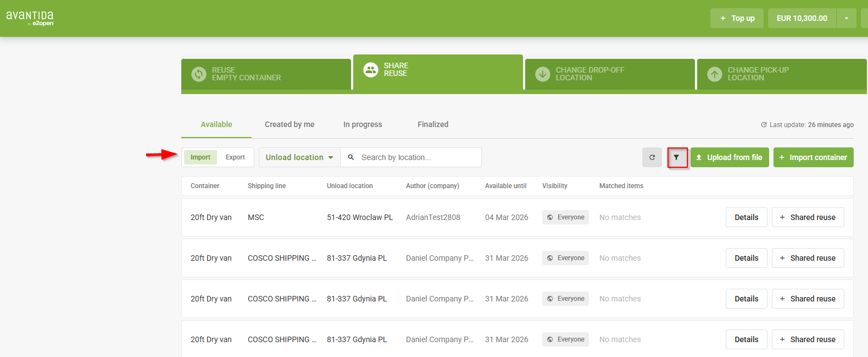Switch to the Available tab
Viewport: 868px width, 357px height.
pyautogui.click(x=216, y=124)
